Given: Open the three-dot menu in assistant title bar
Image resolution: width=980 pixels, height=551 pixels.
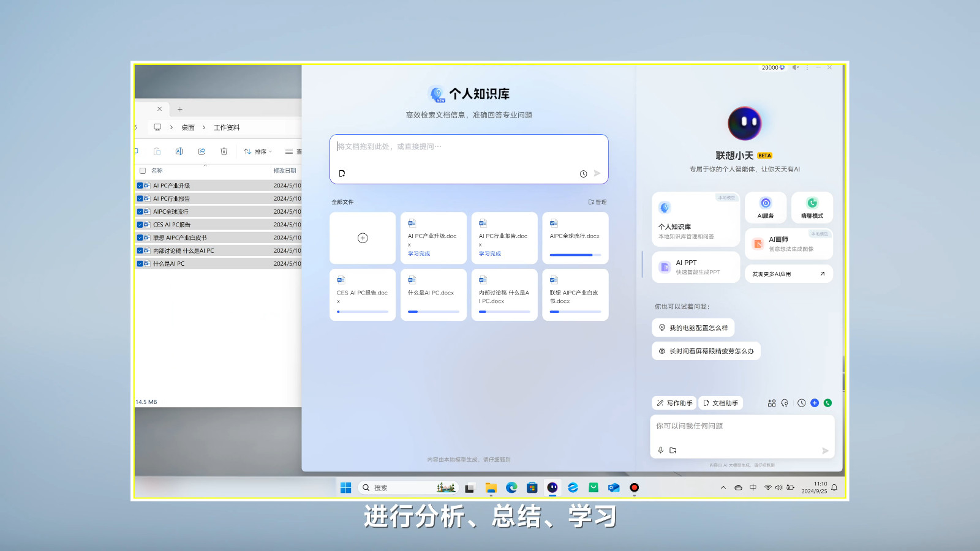Looking at the screenshot, I should point(807,67).
